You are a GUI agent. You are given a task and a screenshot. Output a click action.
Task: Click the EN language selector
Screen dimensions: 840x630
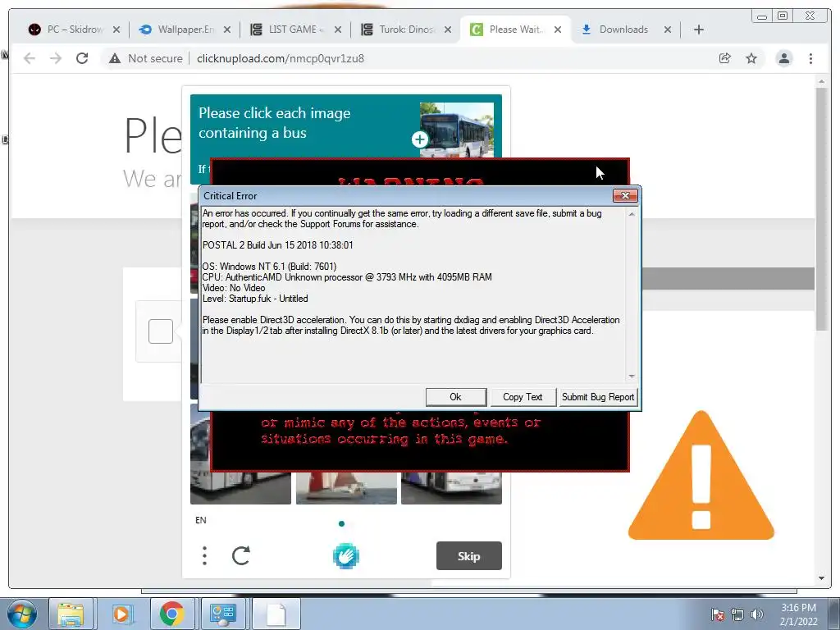click(x=201, y=520)
